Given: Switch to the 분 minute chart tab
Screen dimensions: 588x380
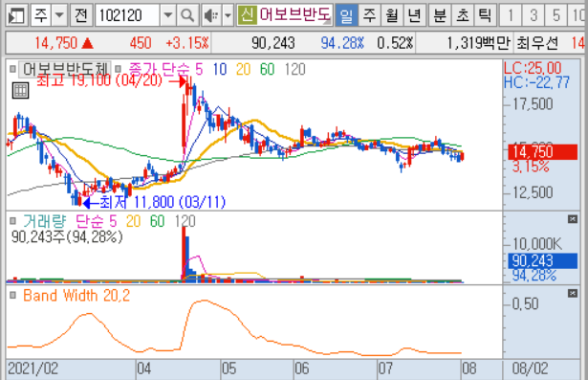Looking at the screenshot, I should (x=440, y=15).
